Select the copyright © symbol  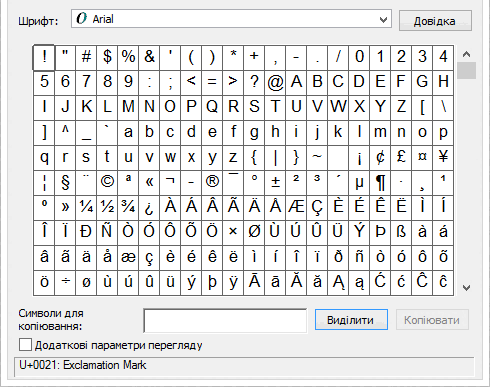click(107, 182)
